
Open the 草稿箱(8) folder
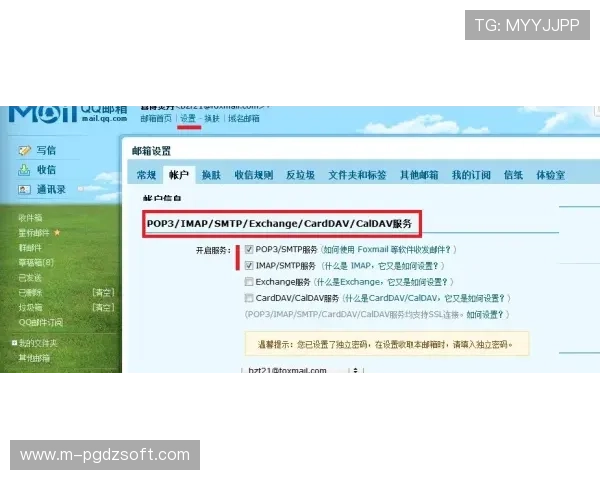pyautogui.click(x=36, y=263)
